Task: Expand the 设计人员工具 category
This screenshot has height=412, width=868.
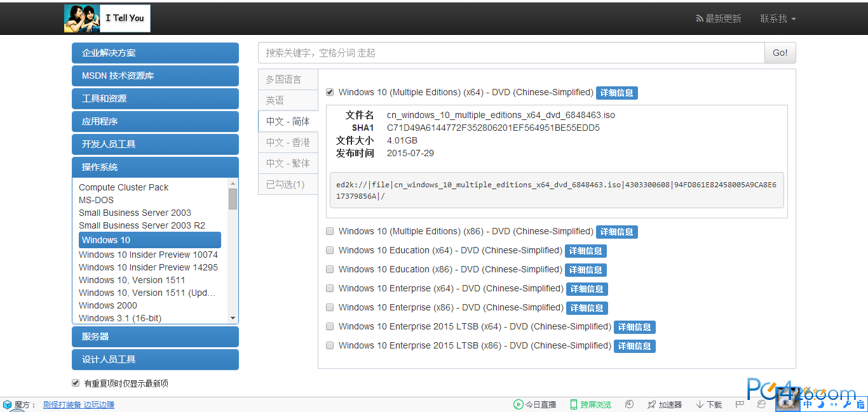Action: pyautogui.click(x=155, y=359)
